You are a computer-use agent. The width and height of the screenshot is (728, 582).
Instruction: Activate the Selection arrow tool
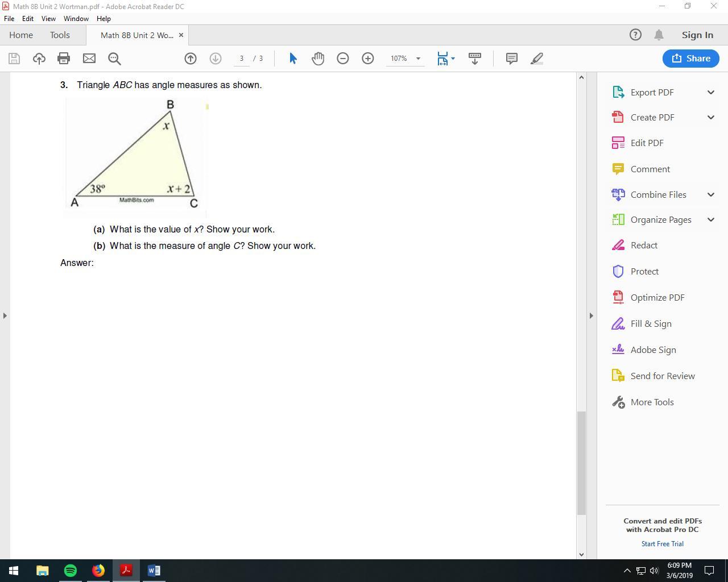[293, 58]
